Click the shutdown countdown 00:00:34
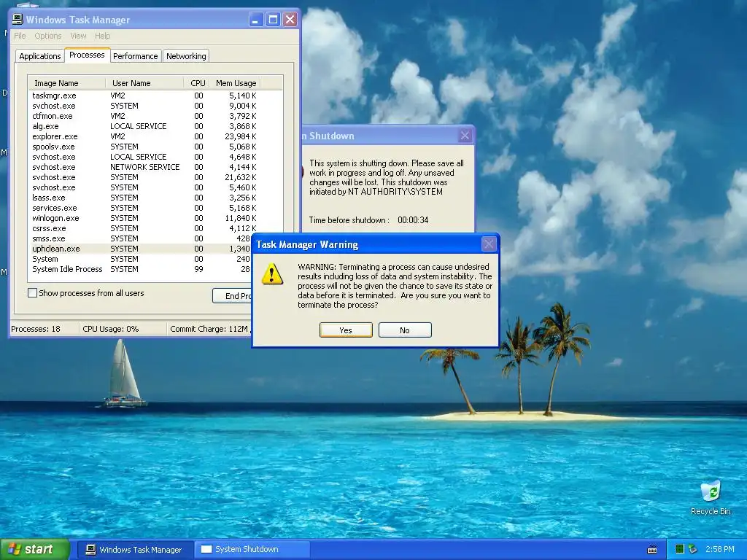This screenshot has height=560, width=747. click(x=413, y=220)
